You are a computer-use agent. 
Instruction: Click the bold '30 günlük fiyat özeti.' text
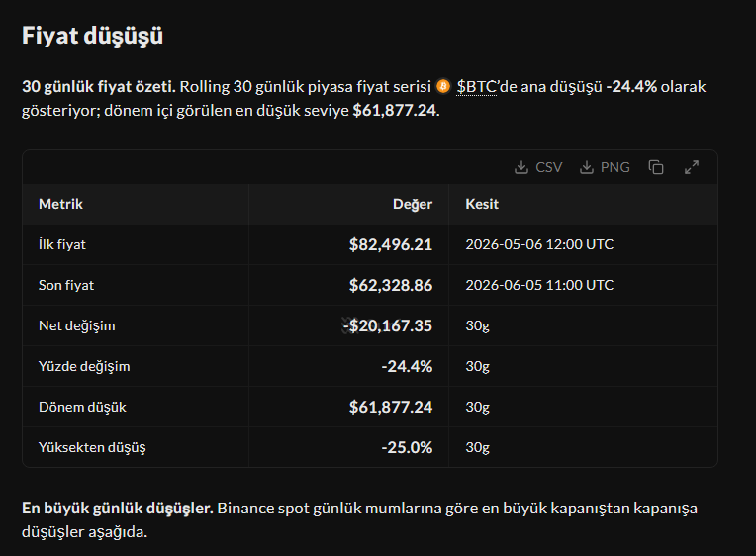99,87
